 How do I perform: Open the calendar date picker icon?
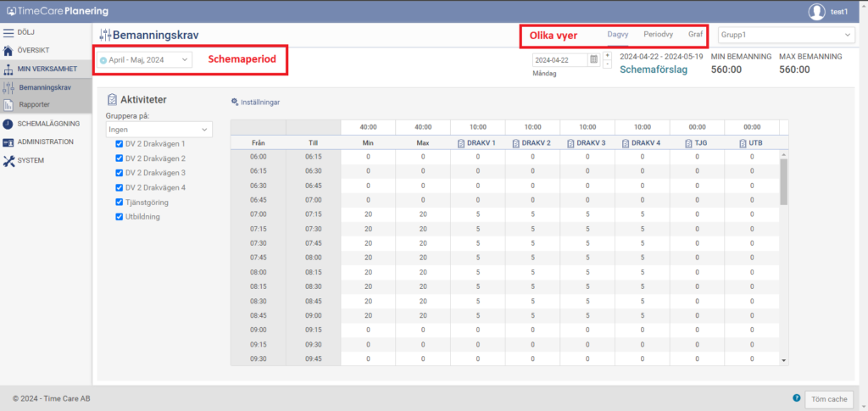pyautogui.click(x=593, y=59)
